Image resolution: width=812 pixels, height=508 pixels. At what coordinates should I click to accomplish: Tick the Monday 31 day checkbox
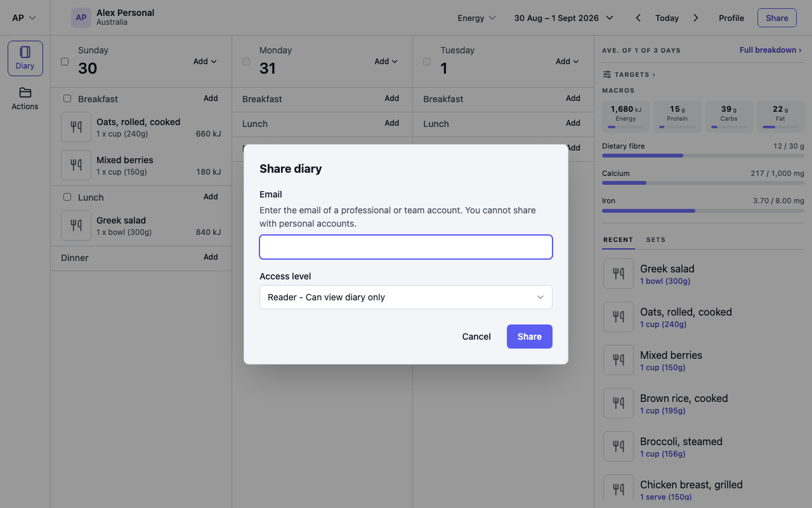[246, 62]
